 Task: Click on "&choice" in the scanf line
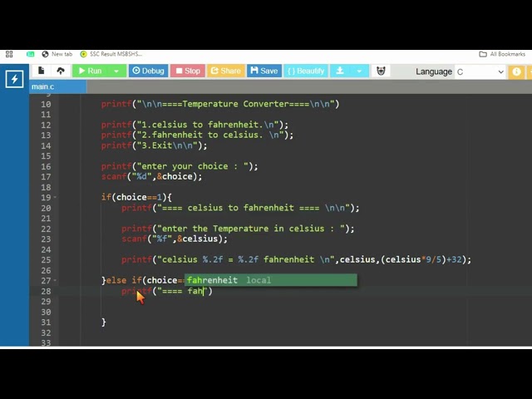(175, 176)
